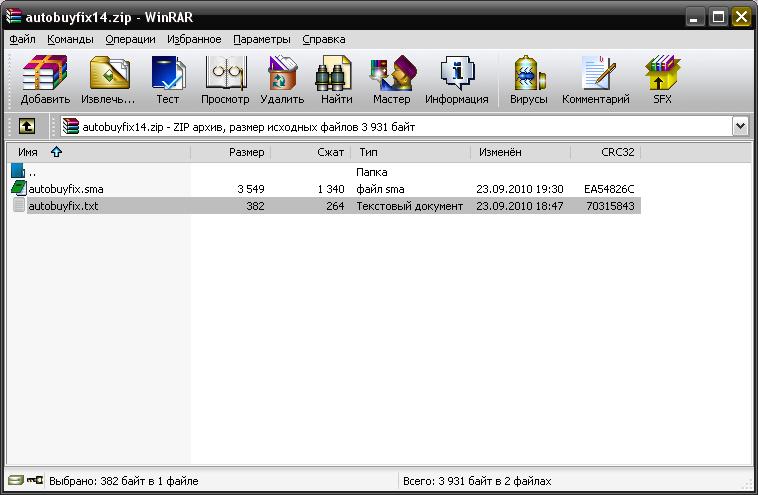
Task: Add archive Комментарий icon
Action: point(598,73)
